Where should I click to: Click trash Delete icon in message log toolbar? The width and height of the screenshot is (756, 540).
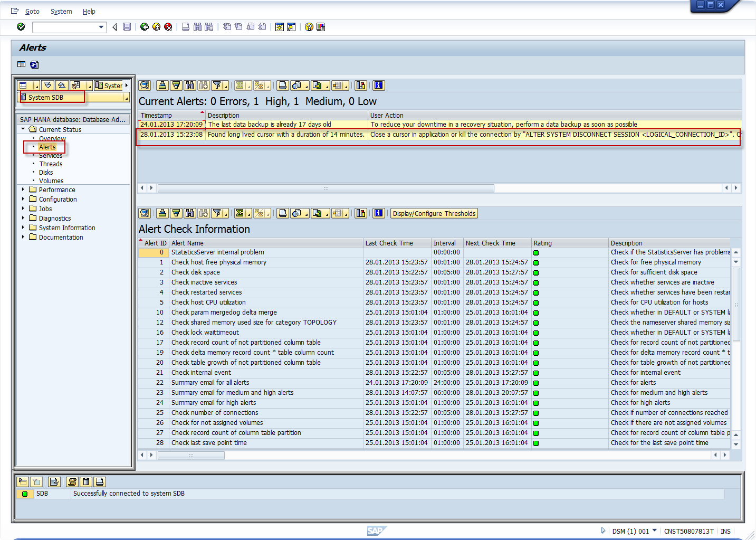[86, 481]
